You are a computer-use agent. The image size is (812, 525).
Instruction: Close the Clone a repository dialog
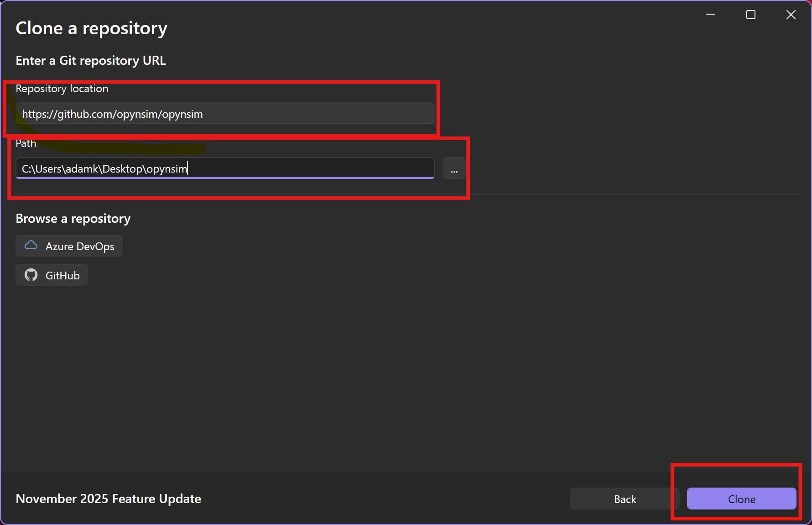point(791,15)
